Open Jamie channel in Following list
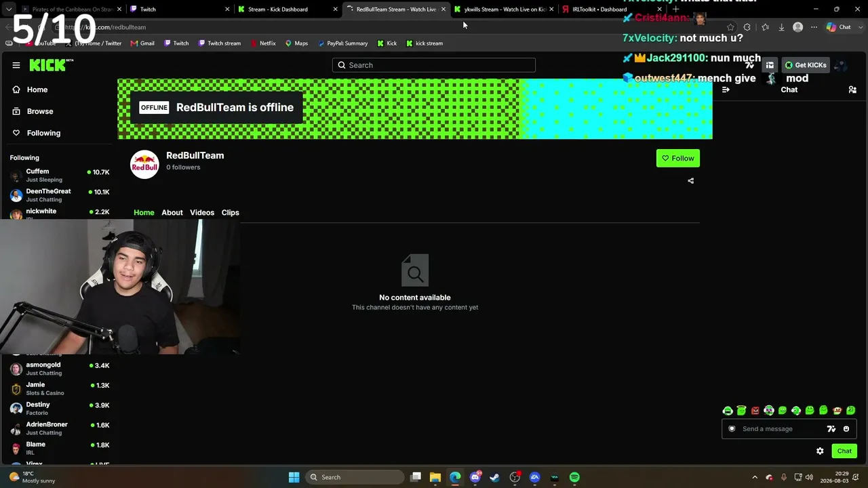 tap(60, 389)
